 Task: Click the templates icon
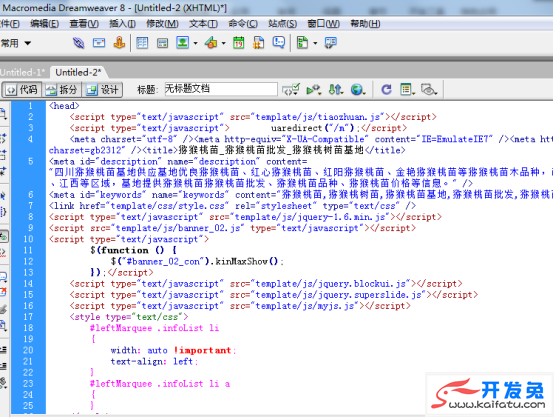(x=302, y=43)
